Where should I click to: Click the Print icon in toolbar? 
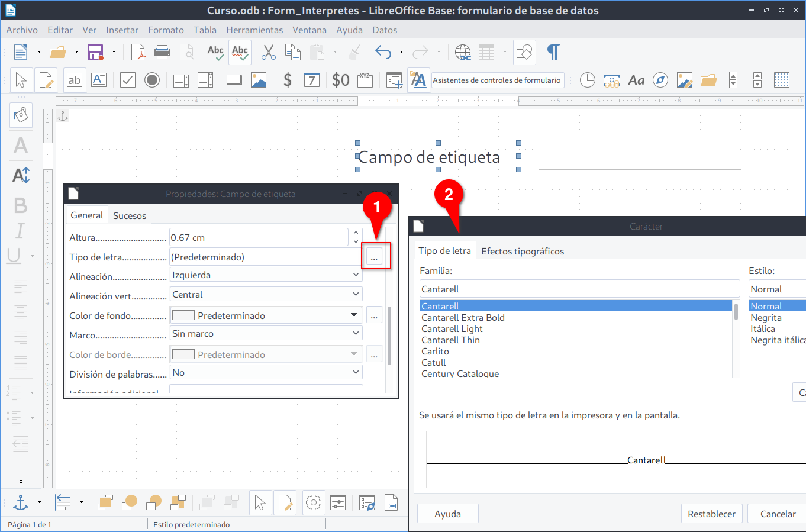[x=162, y=53]
